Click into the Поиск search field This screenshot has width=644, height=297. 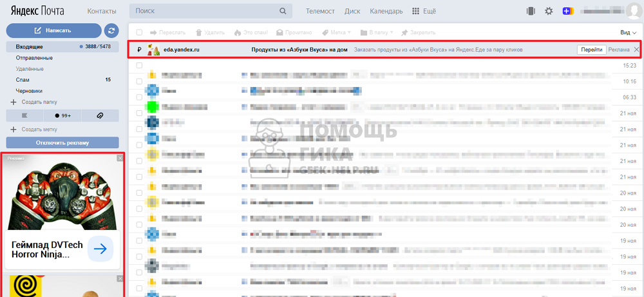point(203,11)
